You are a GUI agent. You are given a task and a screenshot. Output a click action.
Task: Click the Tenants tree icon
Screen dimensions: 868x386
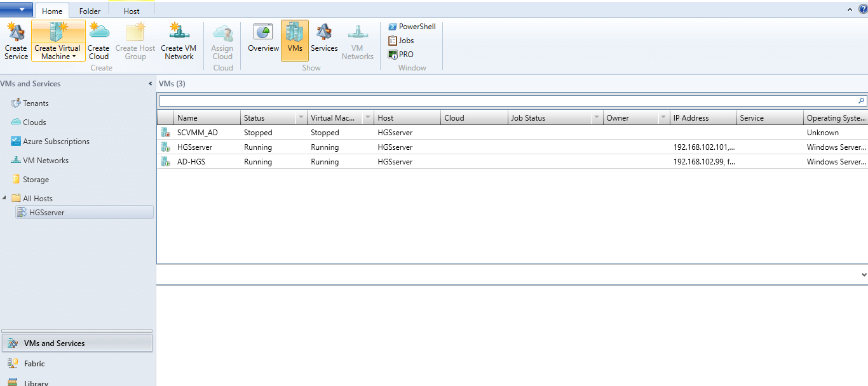(x=16, y=103)
